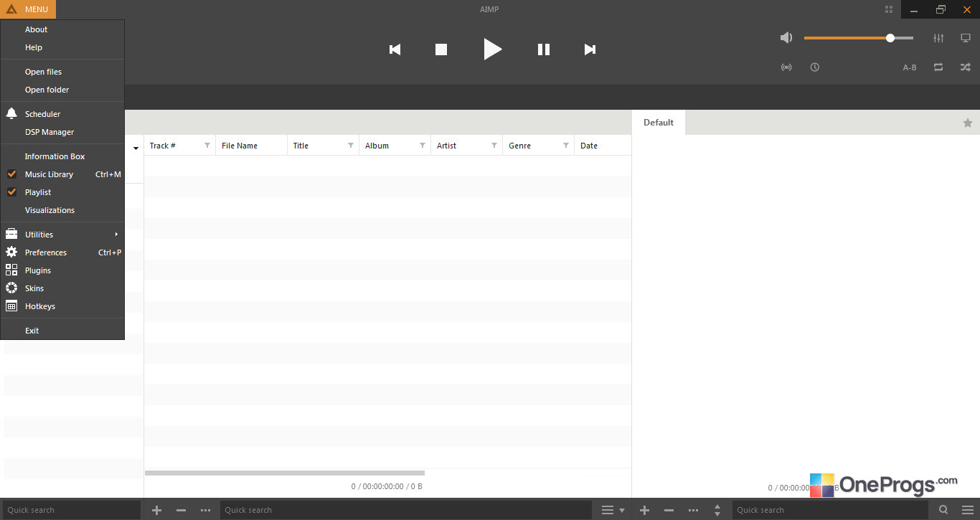Image resolution: width=980 pixels, height=520 pixels.
Task: Click the monitor display icon
Action: pos(966,38)
